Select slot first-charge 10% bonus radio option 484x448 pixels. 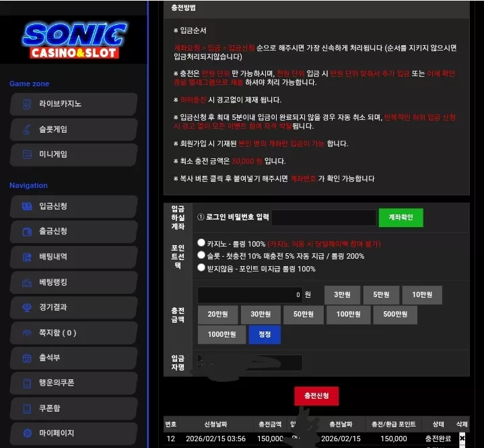pyautogui.click(x=201, y=255)
